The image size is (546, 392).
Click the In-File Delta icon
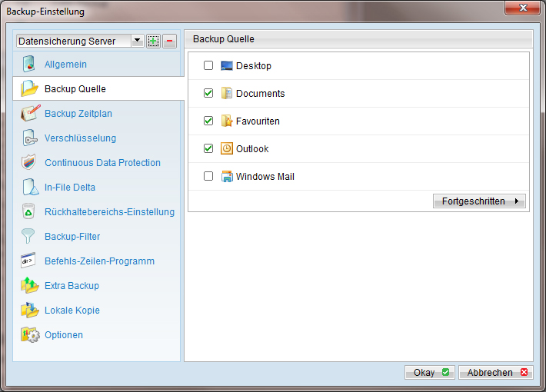[30, 187]
